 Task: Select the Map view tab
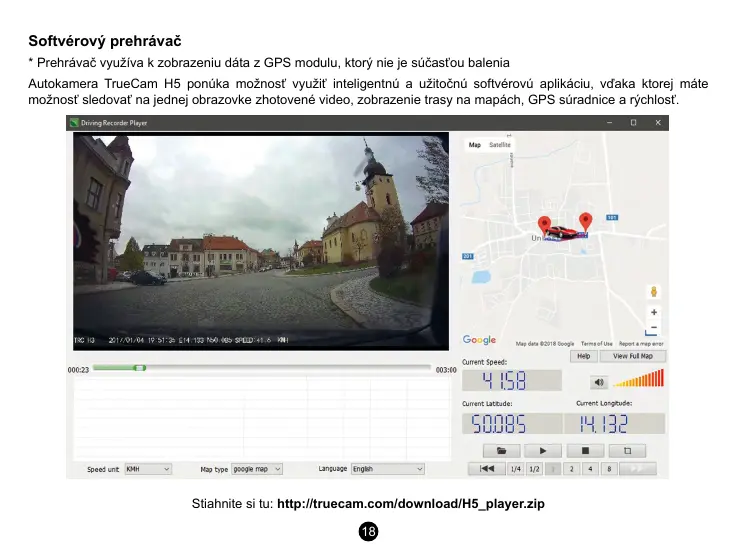pos(475,145)
